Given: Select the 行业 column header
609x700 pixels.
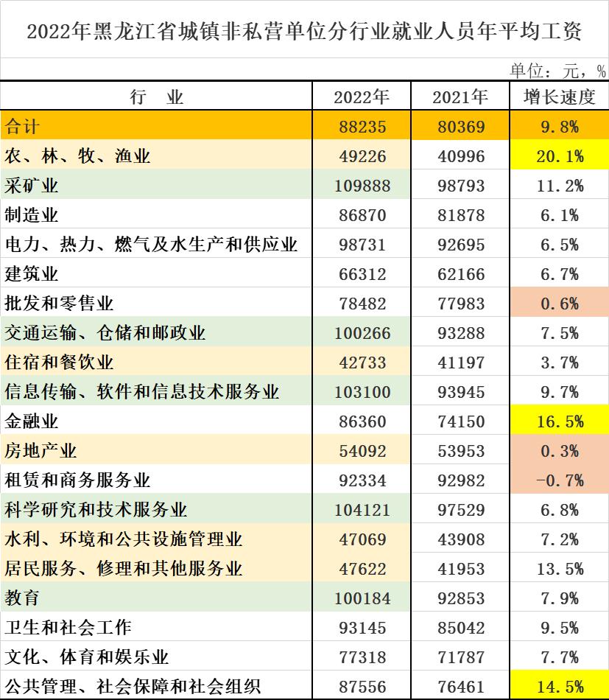Looking at the screenshot, I should 155,95.
